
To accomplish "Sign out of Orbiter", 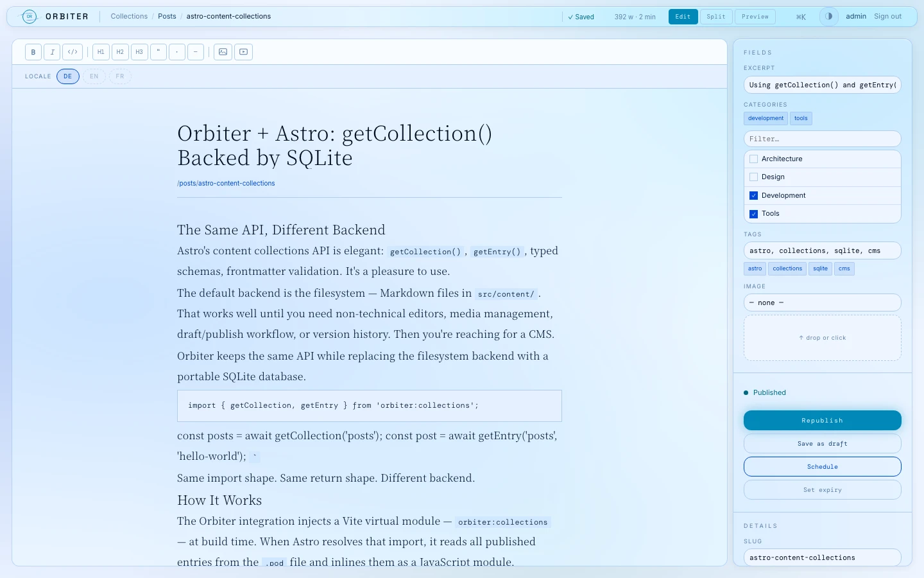I will [x=887, y=17].
